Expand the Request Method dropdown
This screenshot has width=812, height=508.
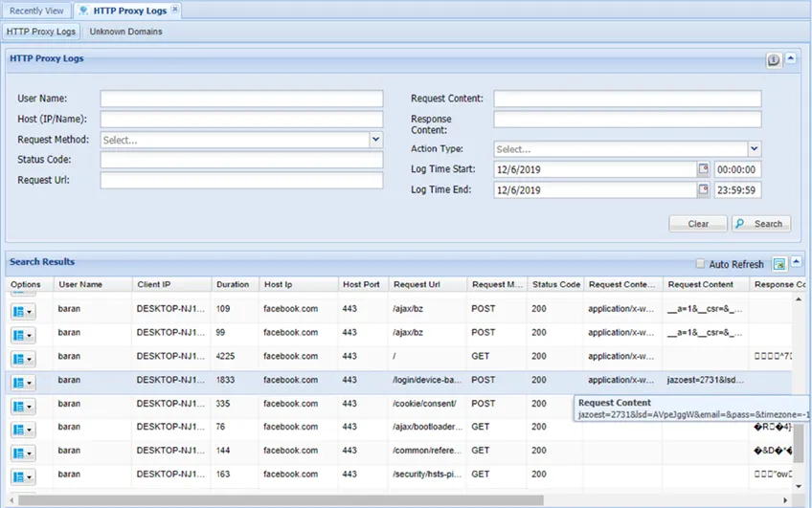[376, 139]
